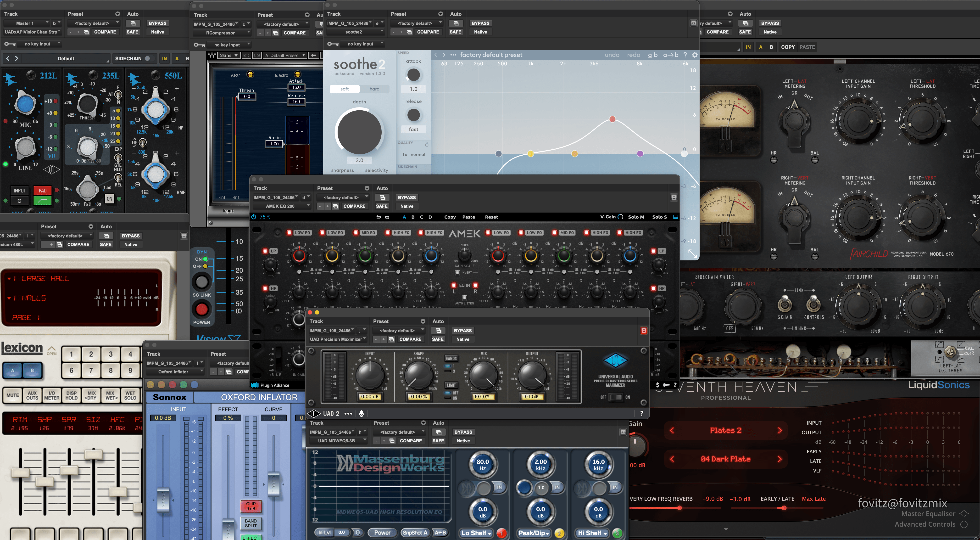
Task: Click BYPASS on UAD Precision Maximizer
Action: tap(463, 330)
